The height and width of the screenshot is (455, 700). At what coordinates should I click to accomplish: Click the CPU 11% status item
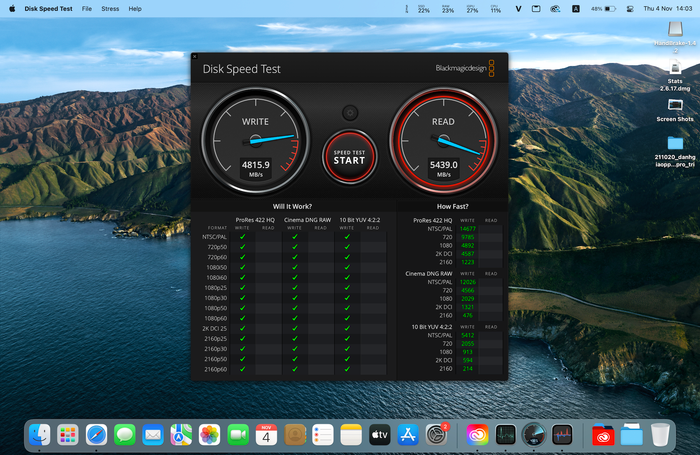(x=496, y=9)
